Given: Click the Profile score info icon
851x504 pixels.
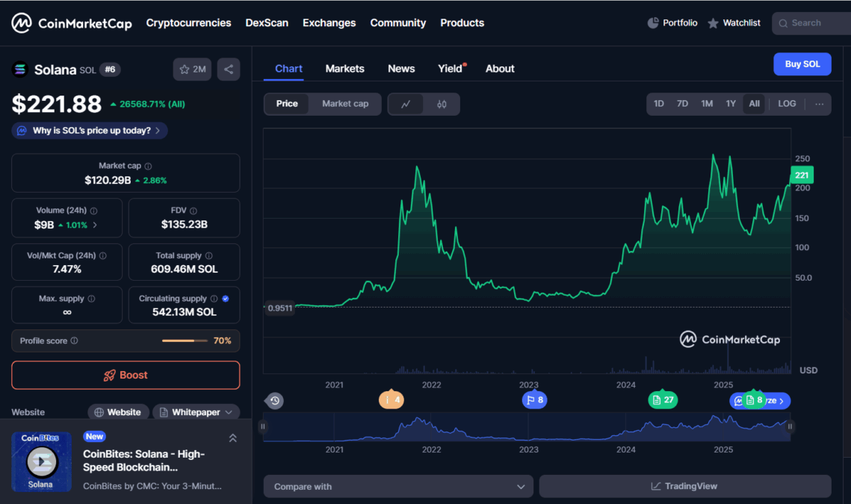Looking at the screenshot, I should pyautogui.click(x=75, y=340).
